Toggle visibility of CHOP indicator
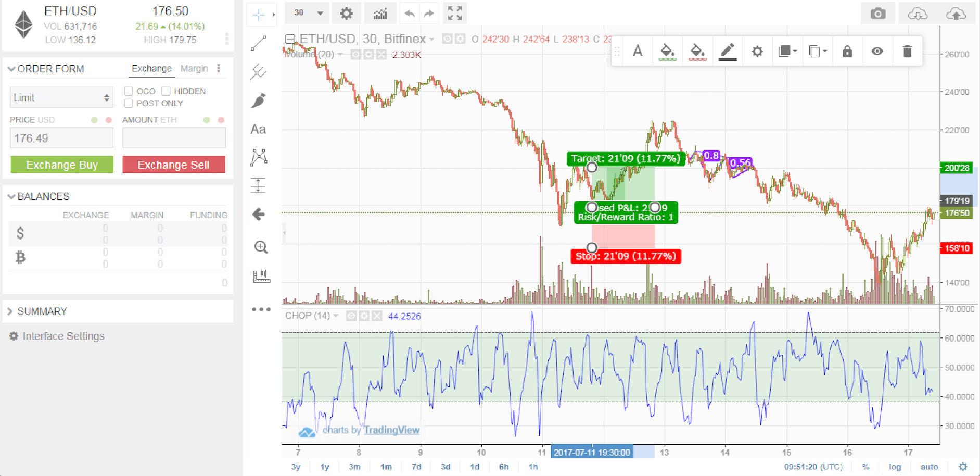This screenshot has width=980, height=476. (x=351, y=316)
